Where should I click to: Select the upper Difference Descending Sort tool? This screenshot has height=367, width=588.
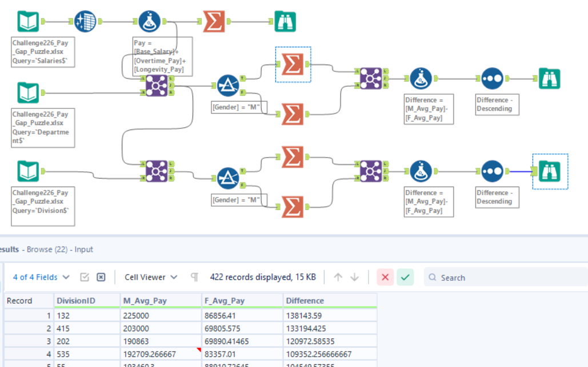[x=492, y=79]
